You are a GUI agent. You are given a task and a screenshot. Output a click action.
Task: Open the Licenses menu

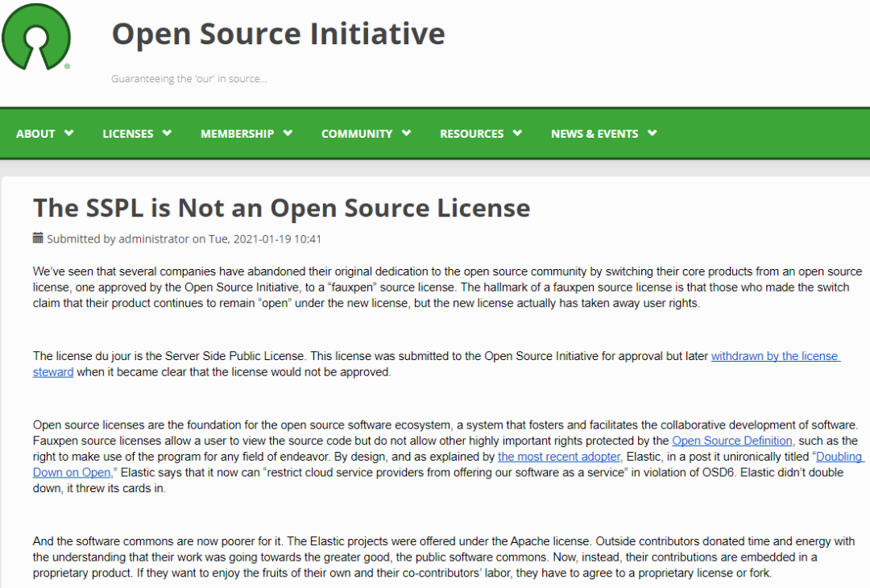127,134
